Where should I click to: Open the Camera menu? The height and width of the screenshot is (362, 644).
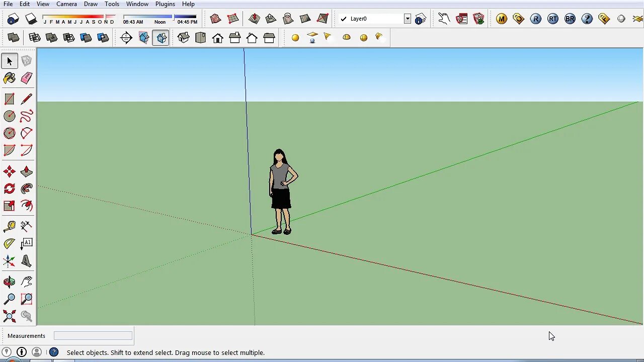[66, 4]
